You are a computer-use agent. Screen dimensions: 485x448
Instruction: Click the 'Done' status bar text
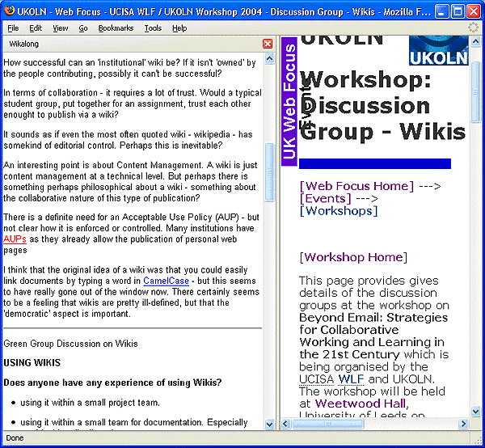pyautogui.click(x=15, y=438)
